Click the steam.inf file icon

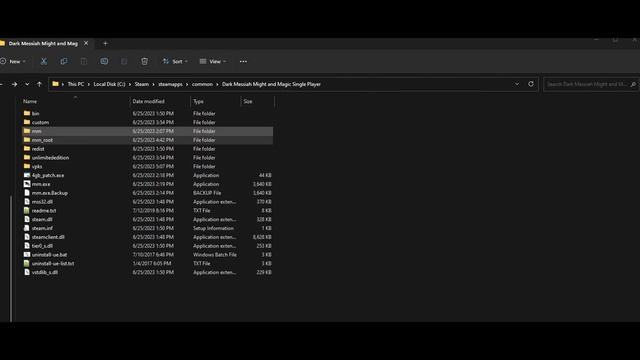(27, 228)
